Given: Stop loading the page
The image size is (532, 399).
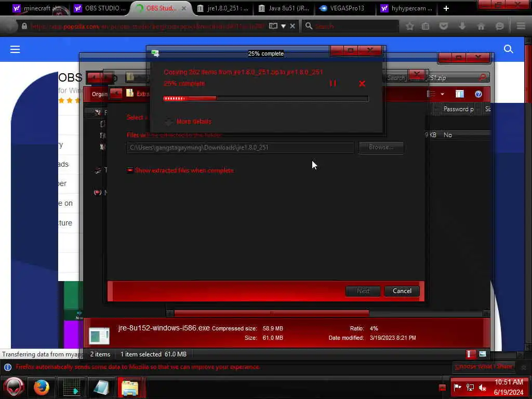Looking at the screenshot, I should point(292,26).
